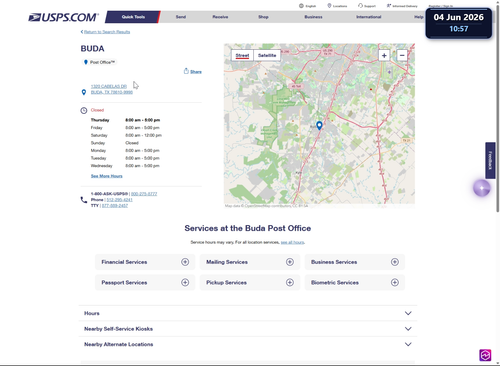
Task: Zoom out the map with minus button
Action: click(402, 55)
